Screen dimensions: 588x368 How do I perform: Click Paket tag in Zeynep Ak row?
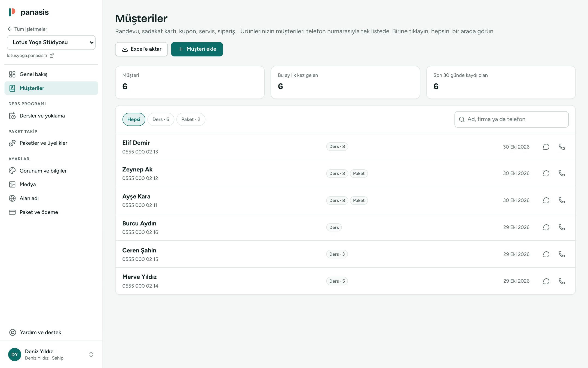click(x=359, y=173)
